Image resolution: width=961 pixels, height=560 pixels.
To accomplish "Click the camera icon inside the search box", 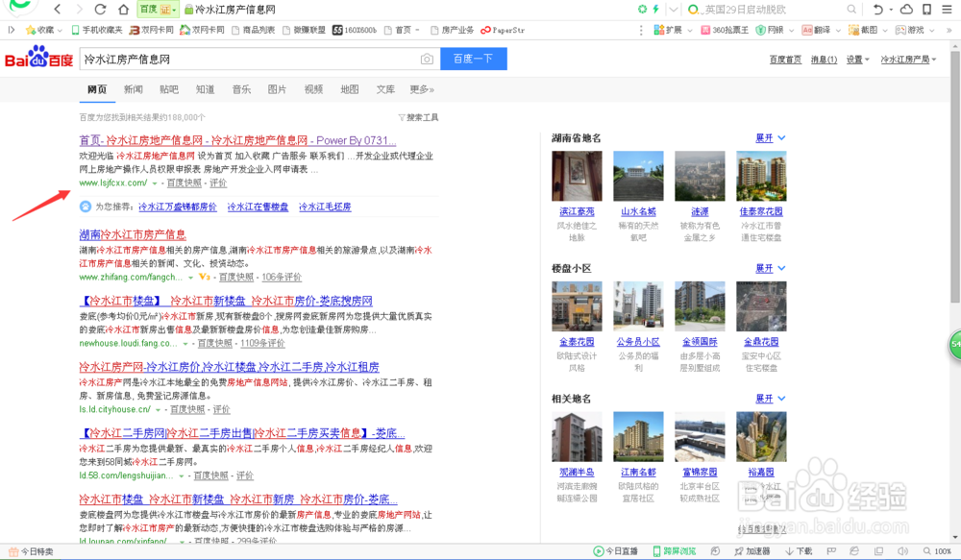I will point(427,59).
